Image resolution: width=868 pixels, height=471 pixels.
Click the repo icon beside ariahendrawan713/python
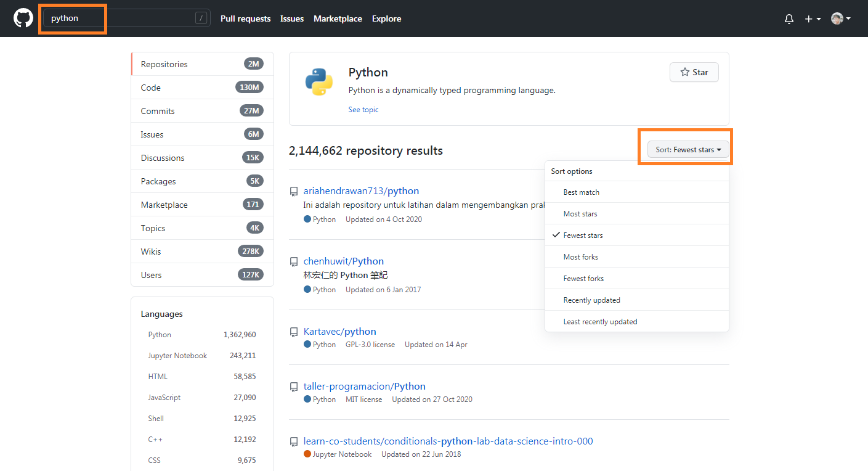pyautogui.click(x=294, y=192)
